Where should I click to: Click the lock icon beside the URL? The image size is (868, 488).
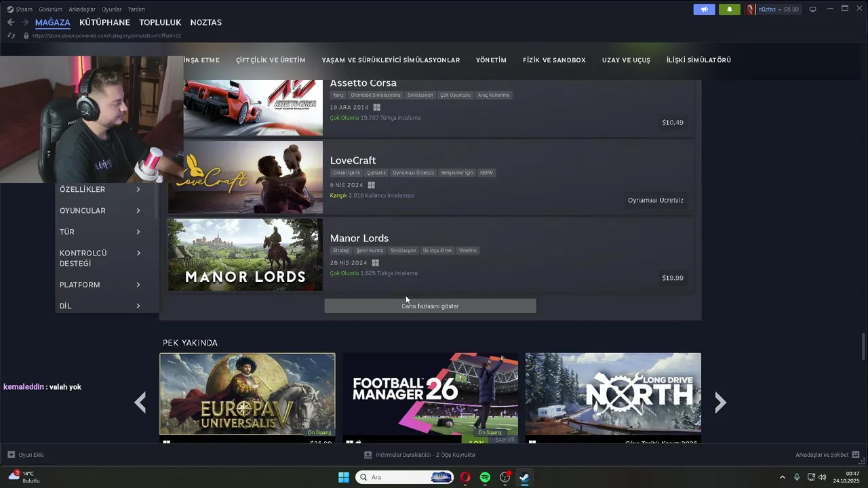26,35
